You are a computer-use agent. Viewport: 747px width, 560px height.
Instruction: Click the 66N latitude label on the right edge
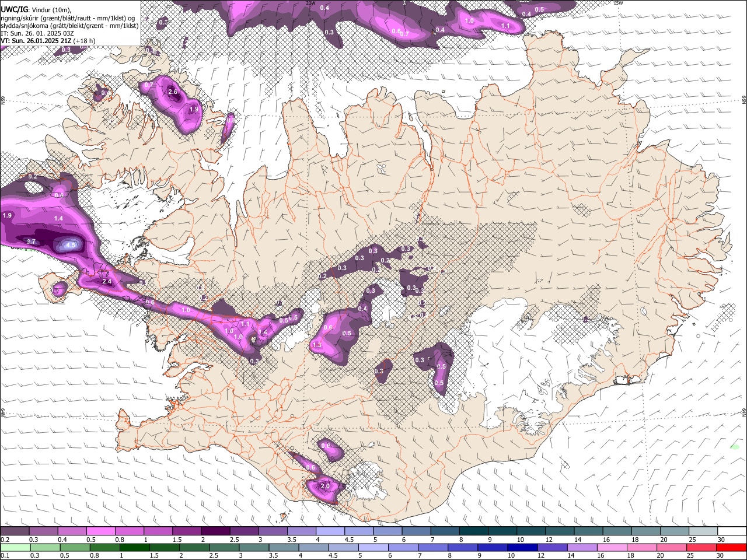coord(744,100)
